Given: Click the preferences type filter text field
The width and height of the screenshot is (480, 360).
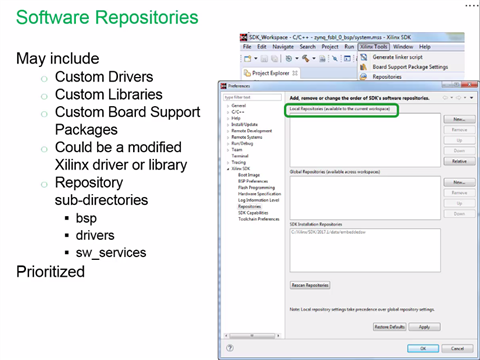Looking at the screenshot, I should point(252,97).
